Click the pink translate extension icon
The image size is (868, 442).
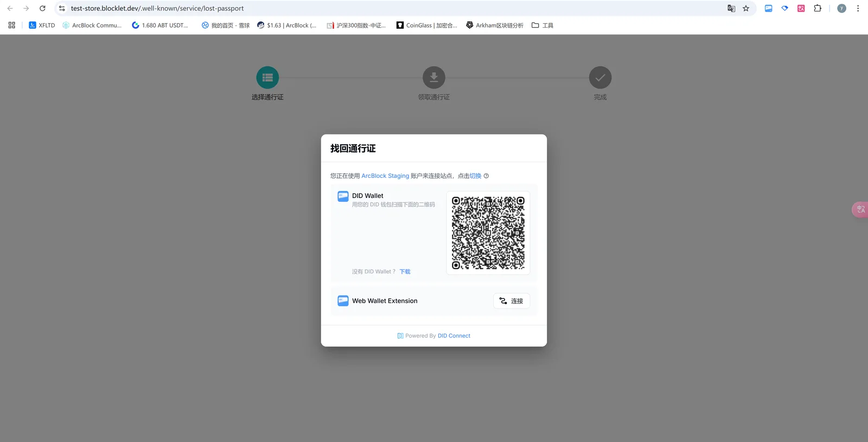coord(801,8)
